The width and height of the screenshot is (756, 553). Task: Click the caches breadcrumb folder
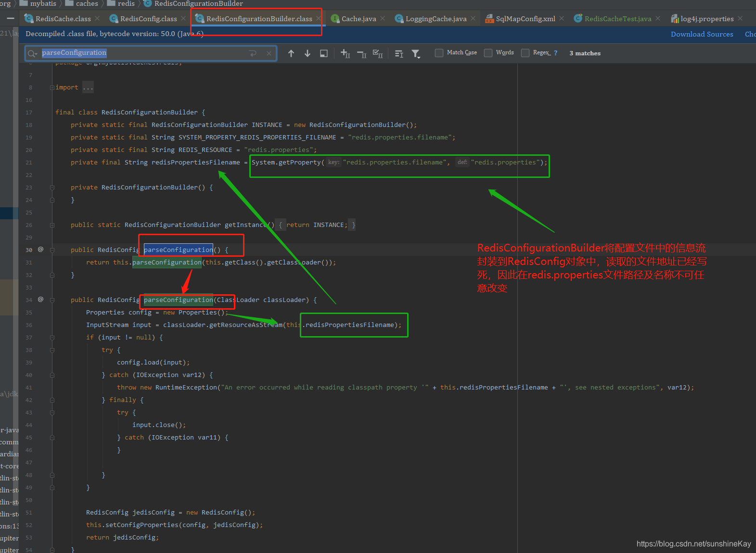pos(81,3)
